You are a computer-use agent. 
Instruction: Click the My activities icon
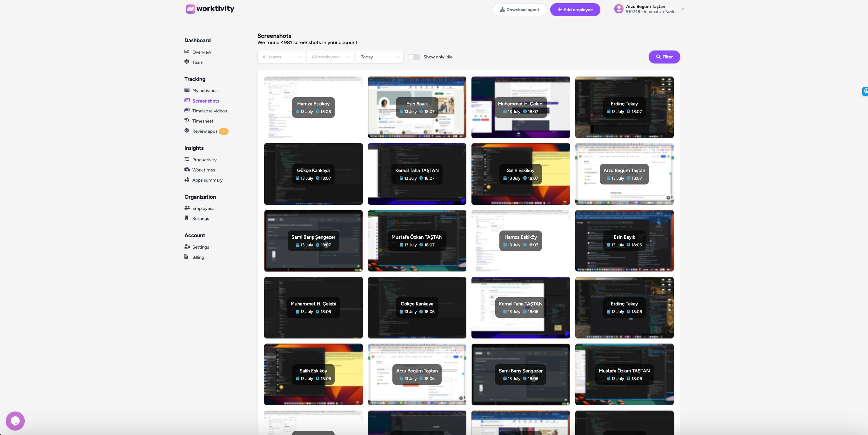click(187, 90)
